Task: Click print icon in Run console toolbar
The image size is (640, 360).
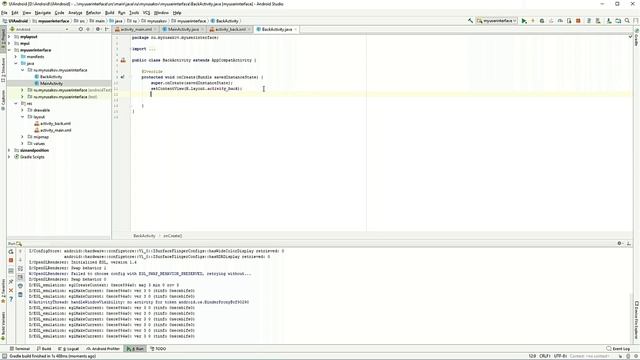Action: (20, 286)
